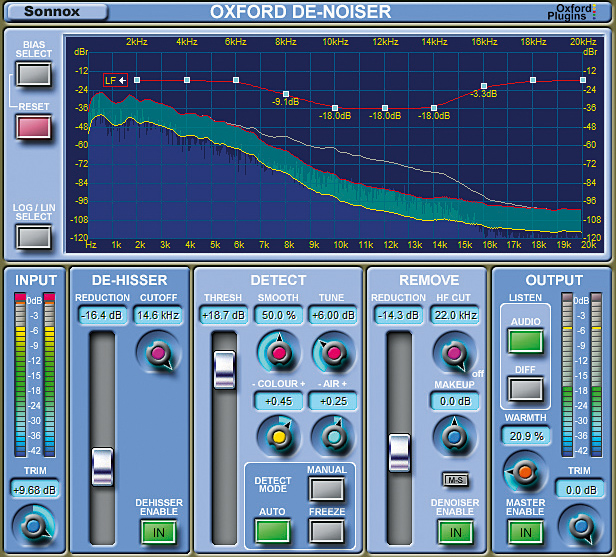Viewport: 616px width, 557px height.
Task: Click the Smooth 50.0 % value field
Action: pyautogui.click(x=279, y=315)
